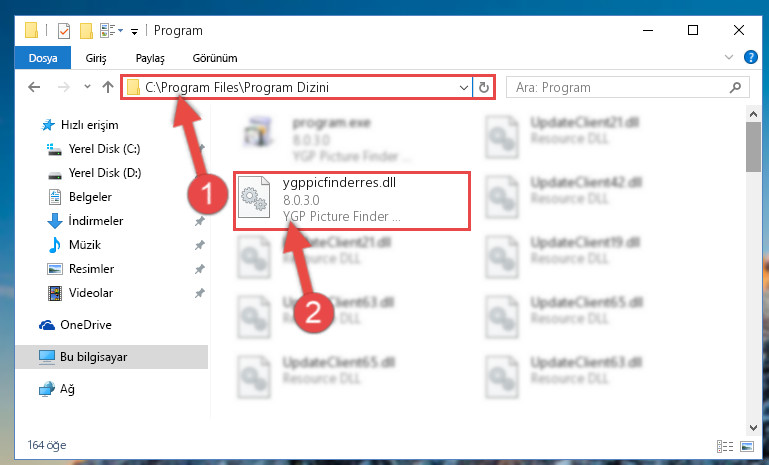Open the recent locations dropdown arrow
769x465 pixels.
pos(87,87)
